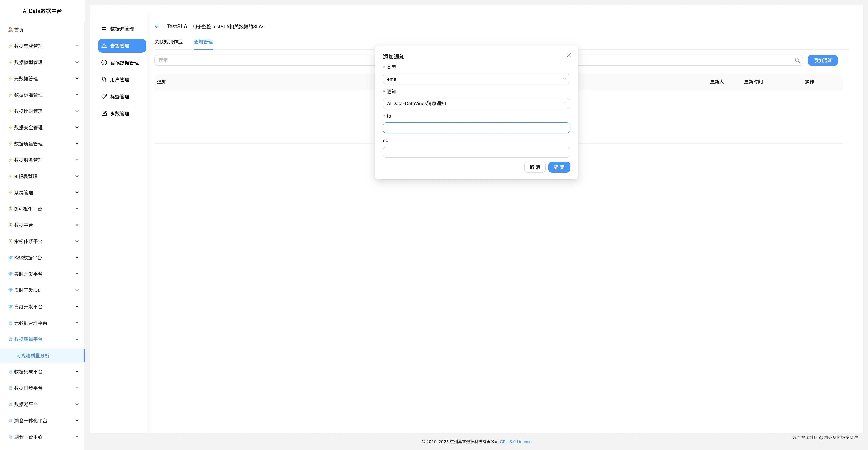Click the cc input field
Viewport: 868px width, 450px height.
tap(476, 152)
